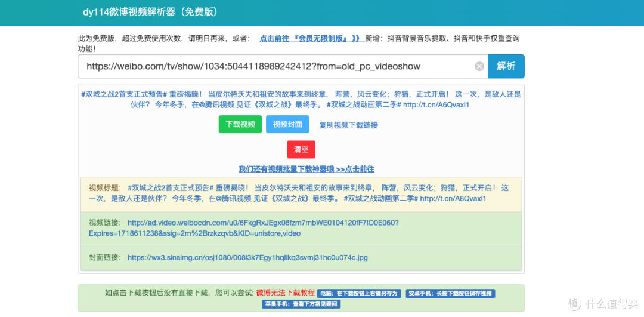
Task: Open the 微博无法下载教程 tutorial link
Action: 286,293
